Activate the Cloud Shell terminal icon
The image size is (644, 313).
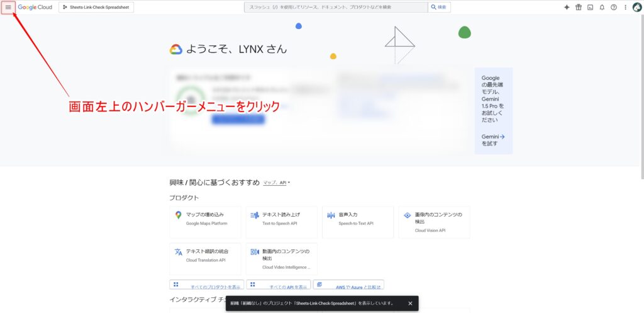(590, 8)
